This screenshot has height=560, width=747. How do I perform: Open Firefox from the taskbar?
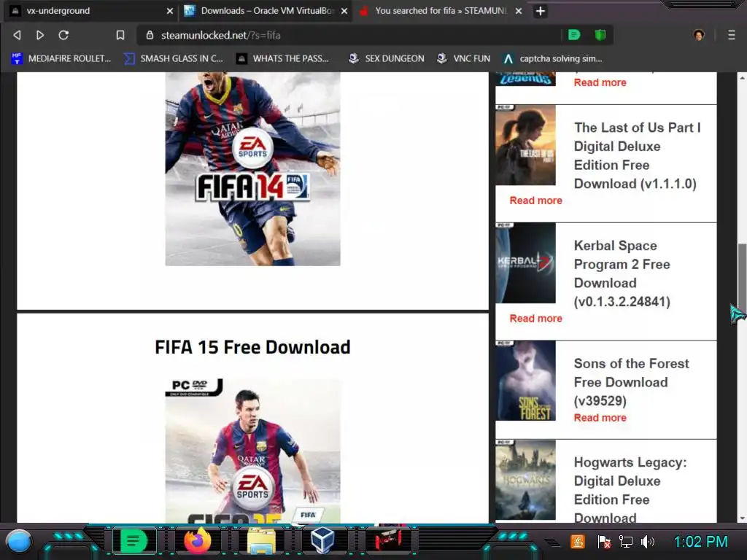click(197, 541)
